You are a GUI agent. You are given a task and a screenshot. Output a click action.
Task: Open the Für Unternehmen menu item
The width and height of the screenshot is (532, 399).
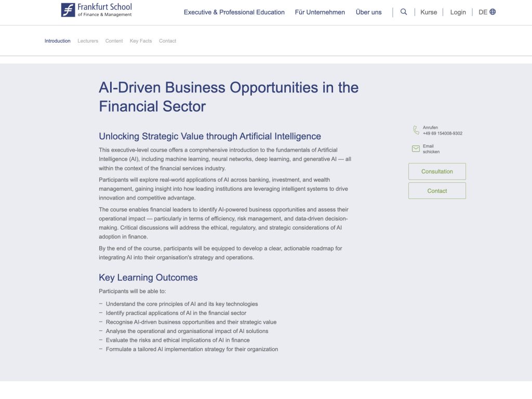pos(320,12)
